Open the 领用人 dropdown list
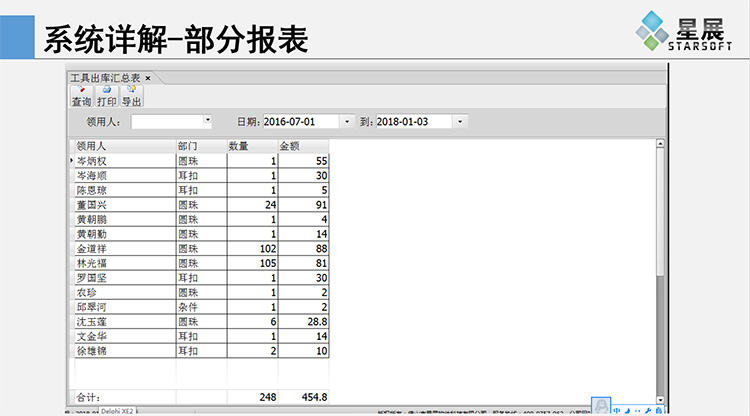 click(x=207, y=121)
